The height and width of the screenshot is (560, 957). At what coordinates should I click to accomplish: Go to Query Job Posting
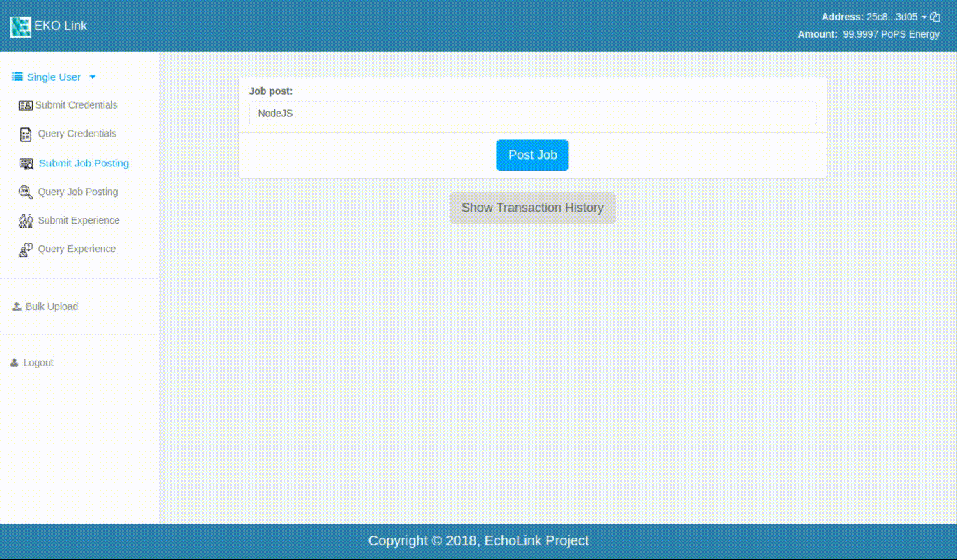tap(77, 192)
